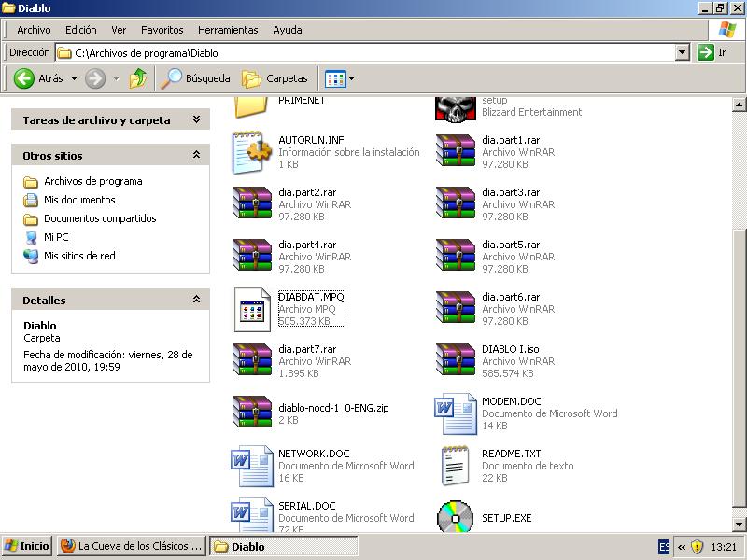Viewport: 747px width, 560px height.
Task: Select the README.TXT notepad icon
Action: click(455, 466)
